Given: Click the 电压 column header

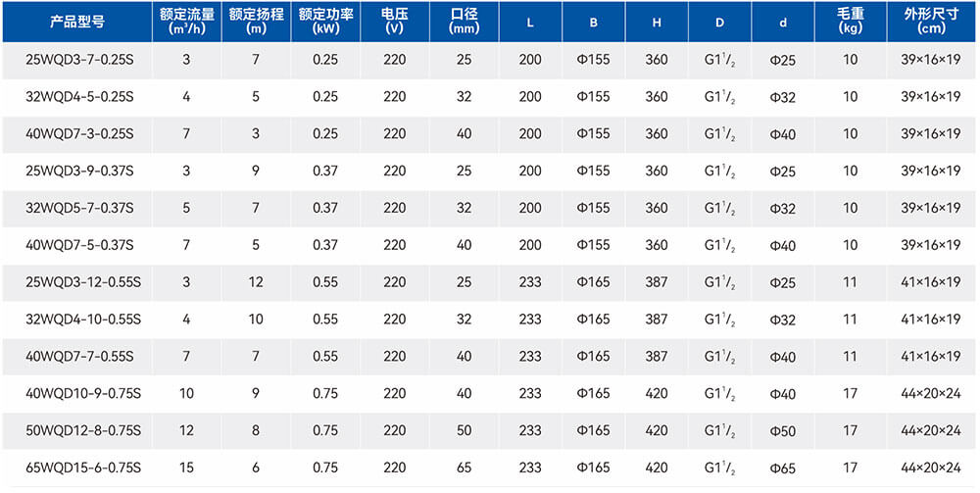Looking at the screenshot, I should (x=395, y=22).
